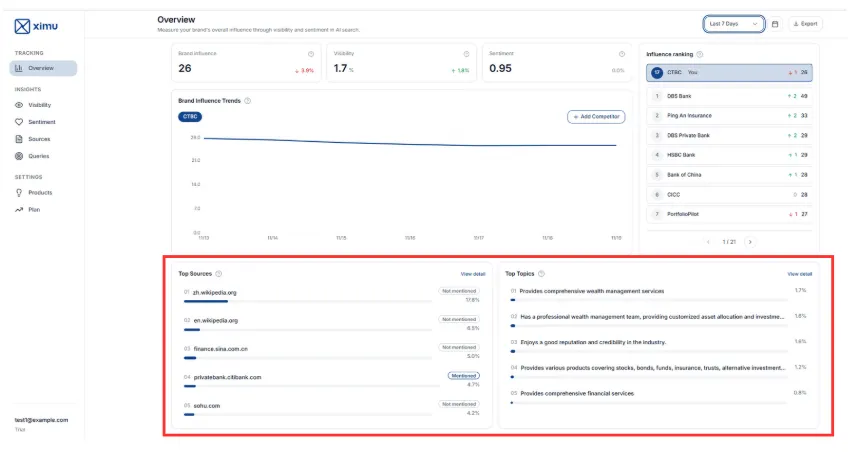
Task: Expand the Last 7 Days dropdown
Action: pyautogui.click(x=734, y=24)
